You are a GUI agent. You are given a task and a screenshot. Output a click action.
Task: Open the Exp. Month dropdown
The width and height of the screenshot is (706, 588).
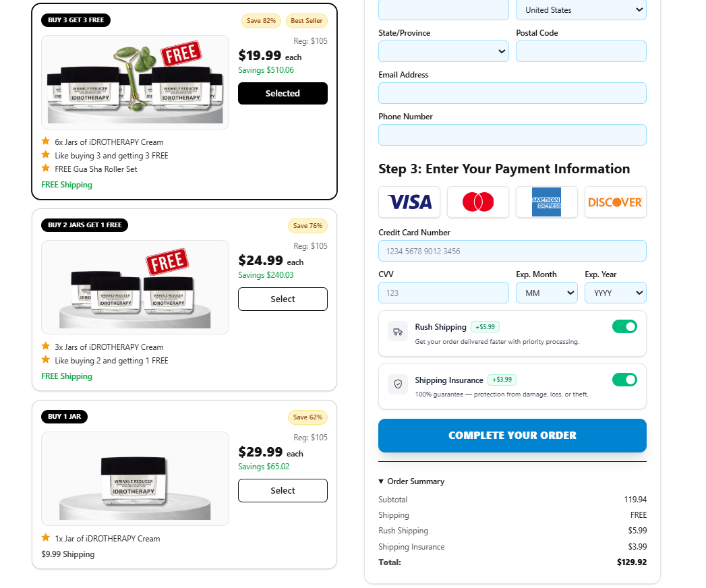[x=546, y=293]
